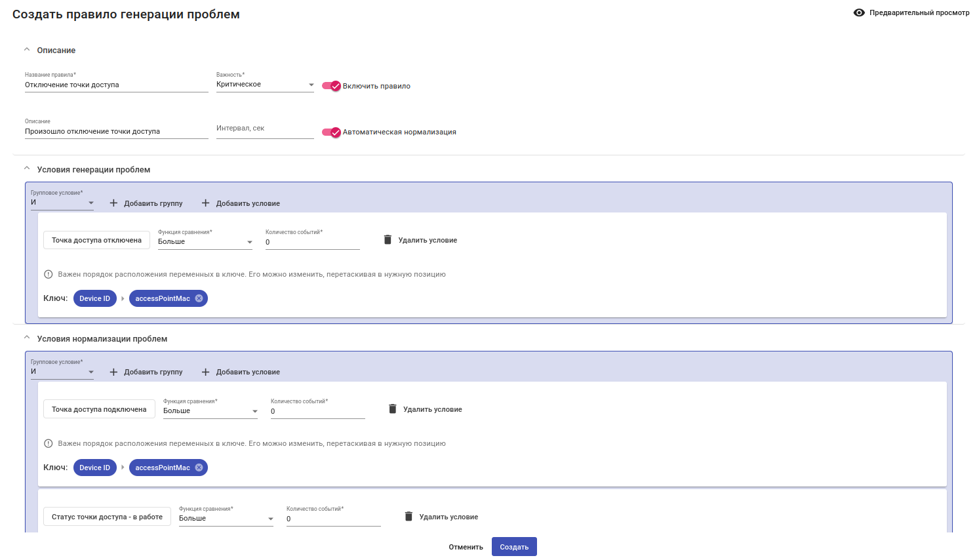The height and width of the screenshot is (560, 977).
Task: Toggle the 'Включить правило' switch
Action: click(332, 86)
